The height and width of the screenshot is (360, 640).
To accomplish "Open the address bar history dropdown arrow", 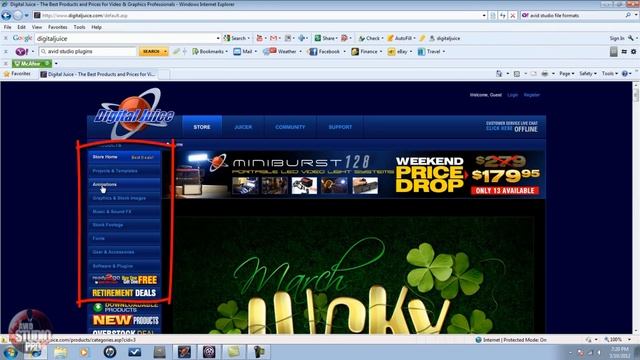I will 484,16.
